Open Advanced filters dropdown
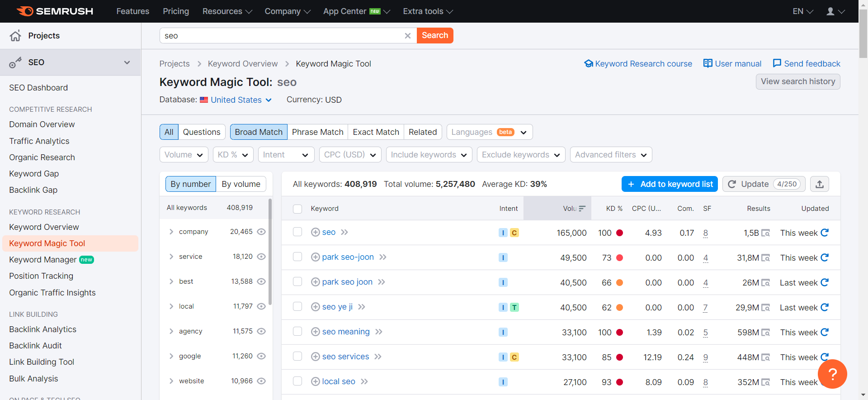The height and width of the screenshot is (400, 868). pos(611,155)
